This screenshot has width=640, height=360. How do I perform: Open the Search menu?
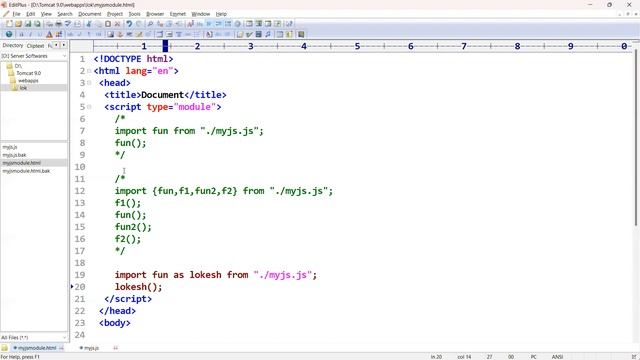pyautogui.click(x=64, y=14)
